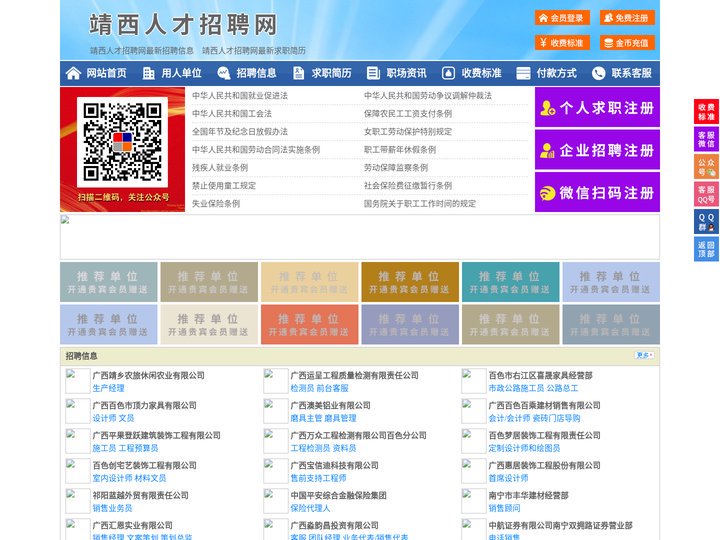Click the document icon beside 求职简历

coord(298,73)
